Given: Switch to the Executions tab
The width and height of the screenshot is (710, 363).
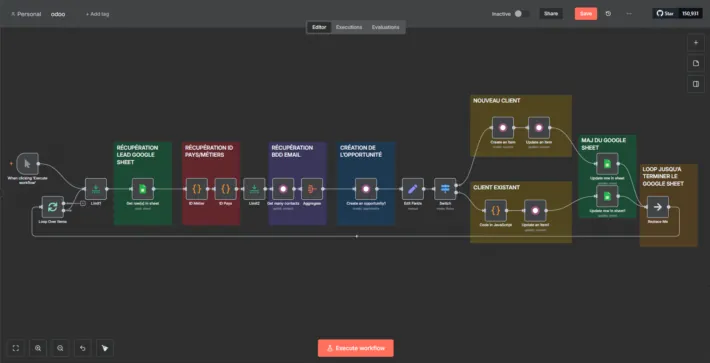Looking at the screenshot, I should pos(349,27).
